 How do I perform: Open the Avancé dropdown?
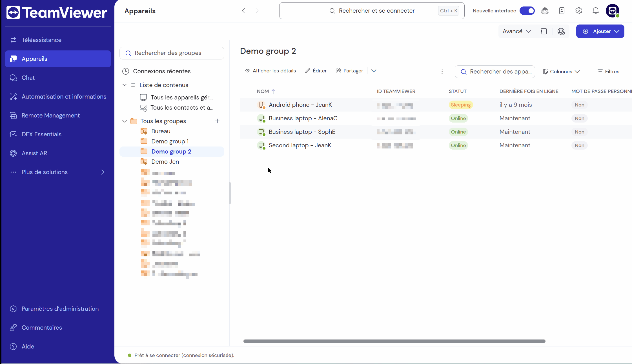click(x=517, y=31)
